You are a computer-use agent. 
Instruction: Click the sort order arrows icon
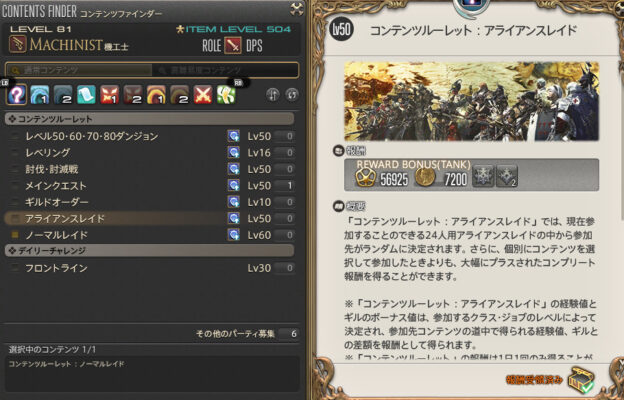[273, 95]
